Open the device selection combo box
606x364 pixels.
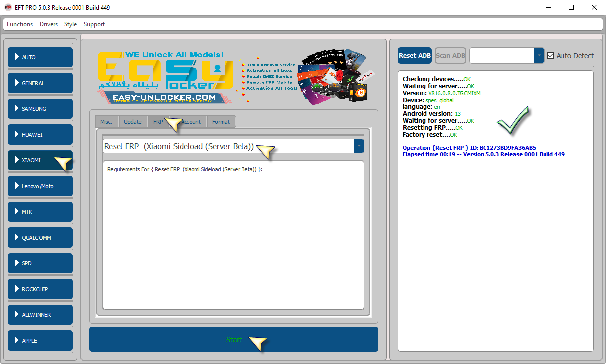(x=506, y=55)
